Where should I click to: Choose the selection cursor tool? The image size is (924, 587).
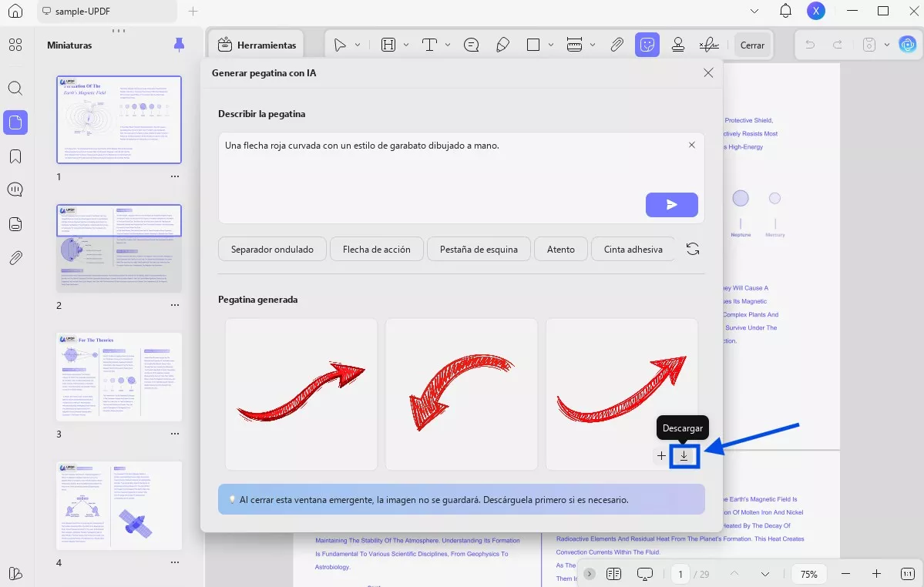[340, 45]
